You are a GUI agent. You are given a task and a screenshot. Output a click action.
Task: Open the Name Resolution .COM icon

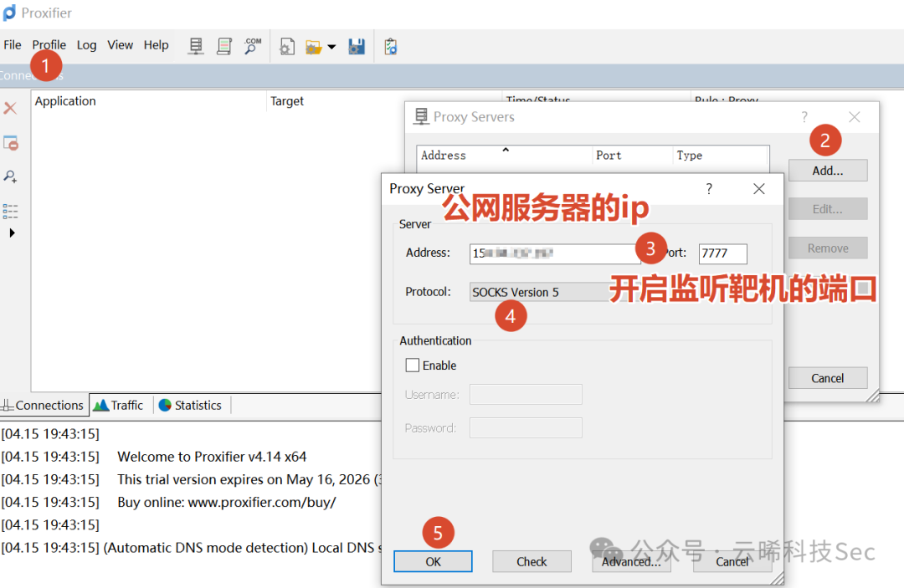[x=253, y=46]
